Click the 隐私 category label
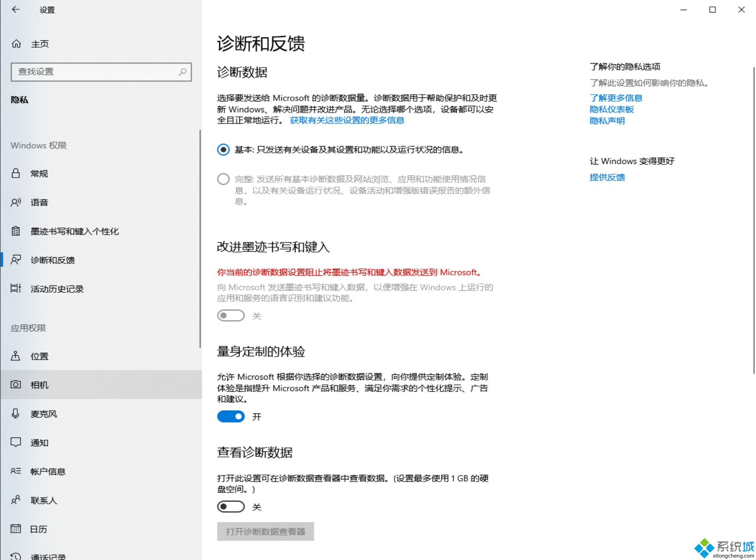Image resolution: width=756 pixels, height=560 pixels. pyautogui.click(x=19, y=100)
